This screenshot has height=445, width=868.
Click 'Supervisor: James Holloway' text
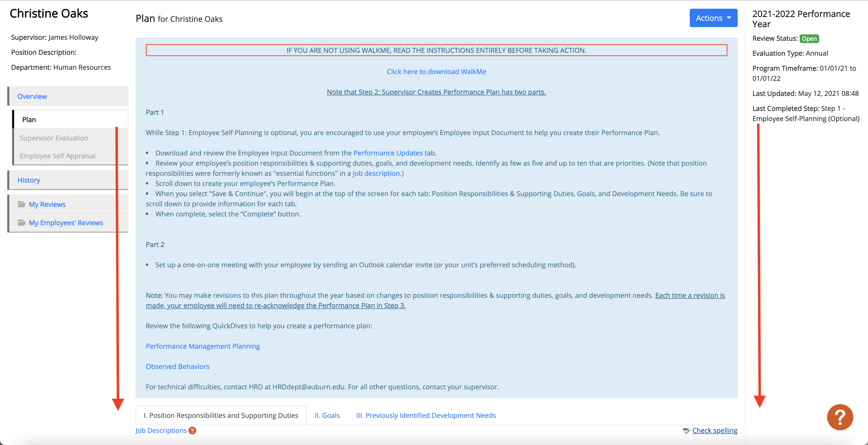(54, 37)
